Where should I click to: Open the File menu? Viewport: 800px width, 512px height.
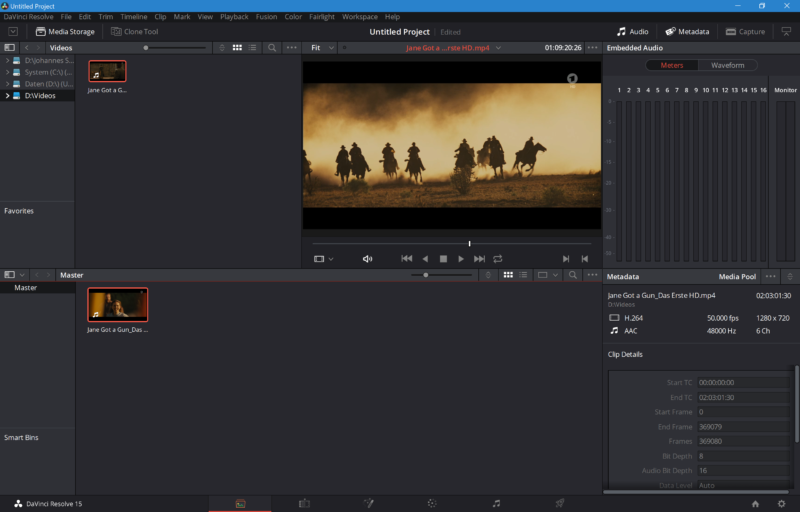(x=66, y=17)
